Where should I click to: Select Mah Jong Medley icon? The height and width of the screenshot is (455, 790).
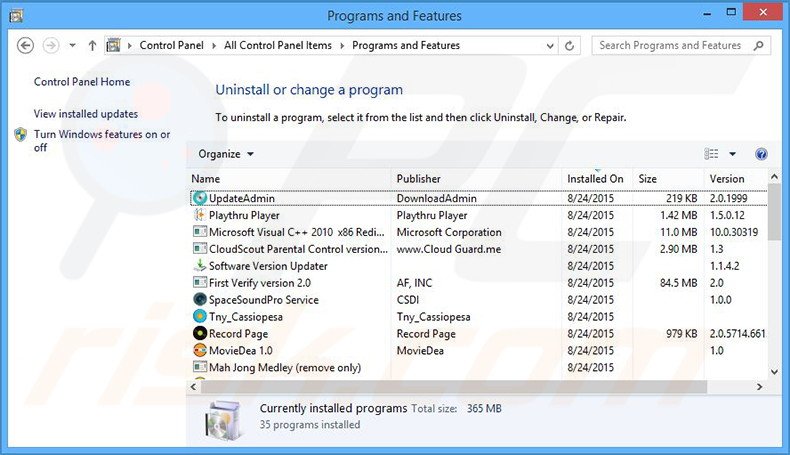coord(200,367)
